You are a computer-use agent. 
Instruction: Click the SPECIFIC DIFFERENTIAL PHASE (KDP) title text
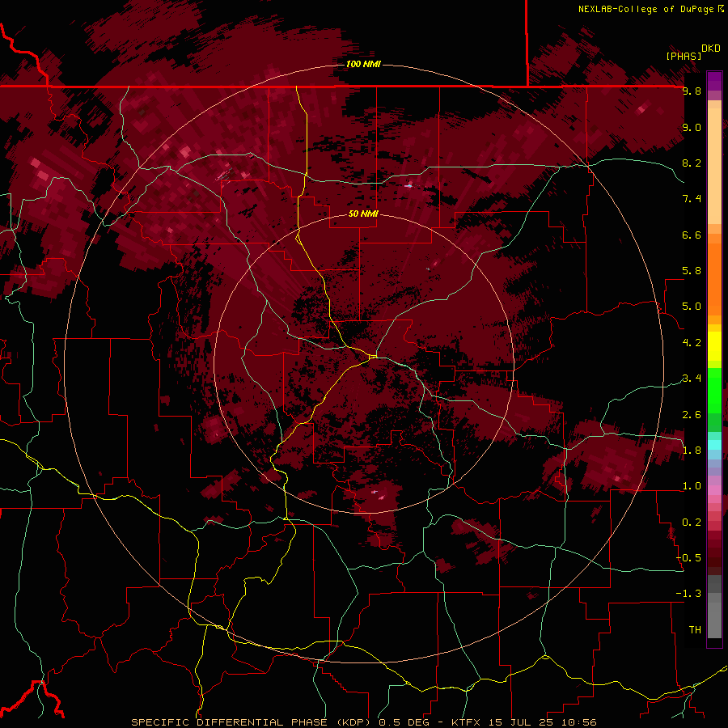252,722
